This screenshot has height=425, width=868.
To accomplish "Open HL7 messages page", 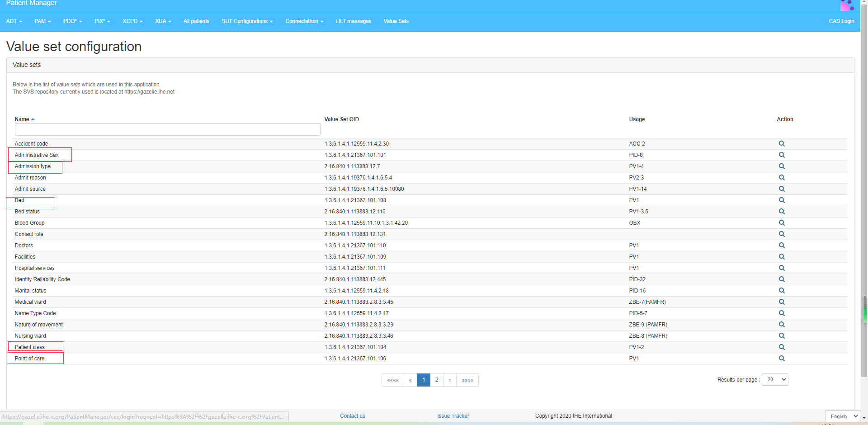I will pyautogui.click(x=354, y=21).
